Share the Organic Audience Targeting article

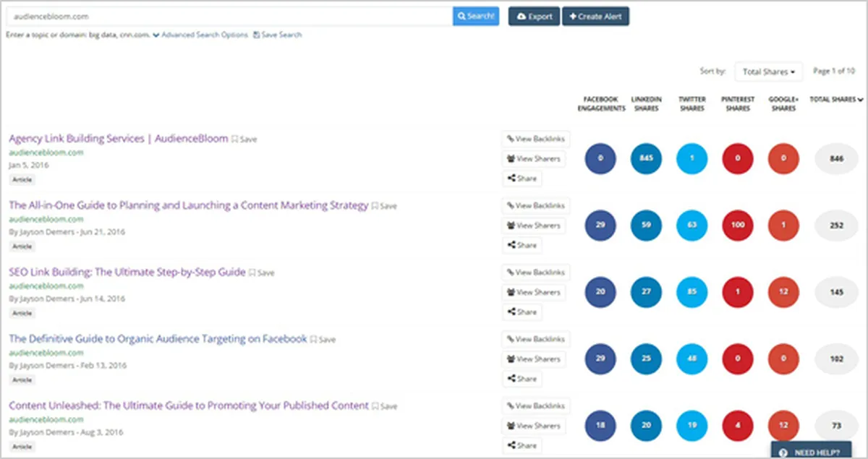click(x=522, y=378)
